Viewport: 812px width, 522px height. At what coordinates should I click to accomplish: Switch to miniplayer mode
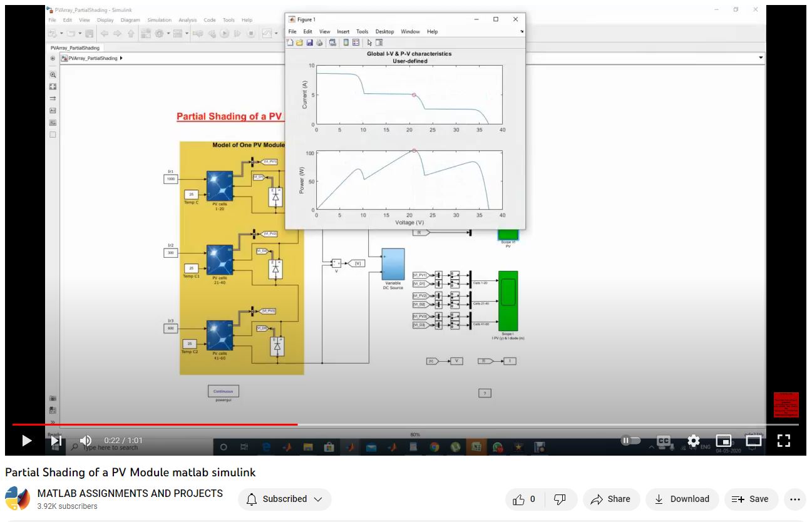tap(723, 441)
